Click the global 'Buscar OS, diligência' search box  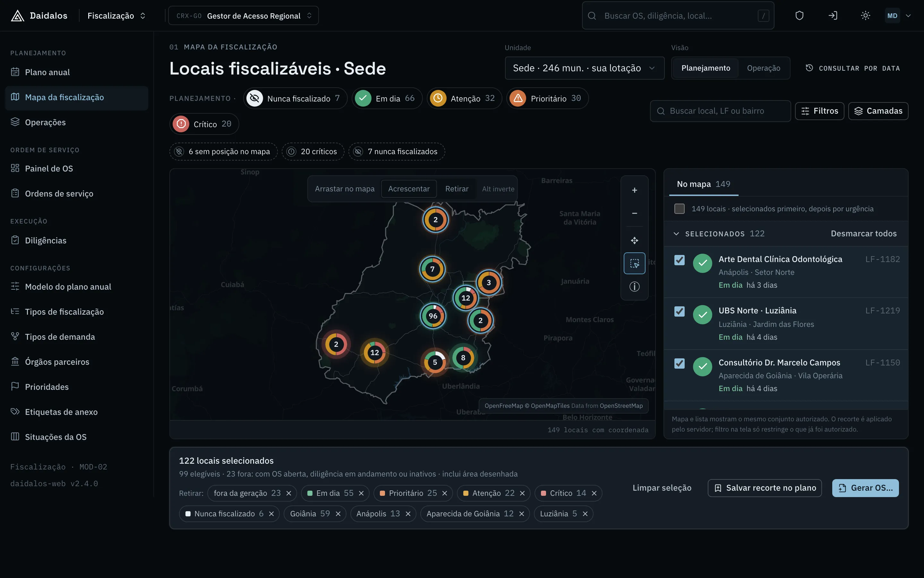point(678,16)
